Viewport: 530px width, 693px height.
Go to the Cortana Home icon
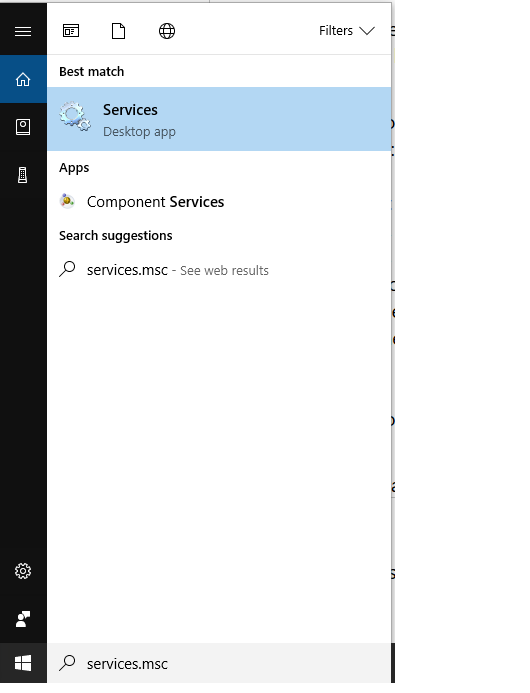[23, 80]
